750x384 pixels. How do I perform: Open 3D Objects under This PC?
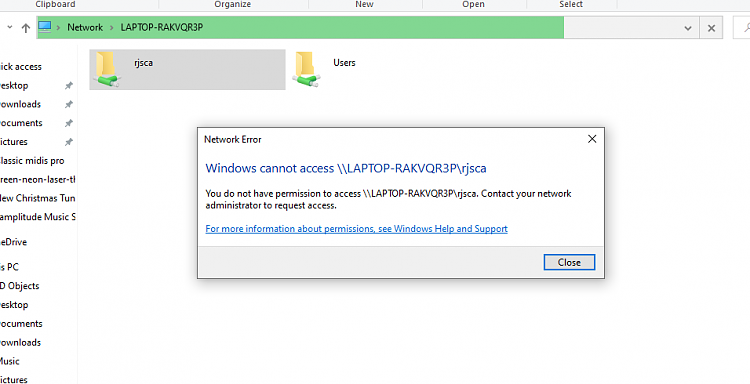coord(20,285)
